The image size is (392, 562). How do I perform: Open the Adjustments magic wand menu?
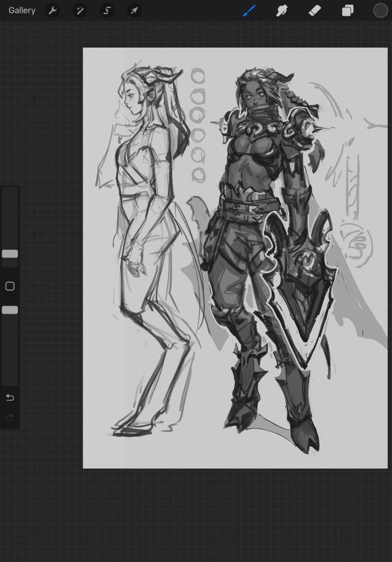click(x=80, y=11)
